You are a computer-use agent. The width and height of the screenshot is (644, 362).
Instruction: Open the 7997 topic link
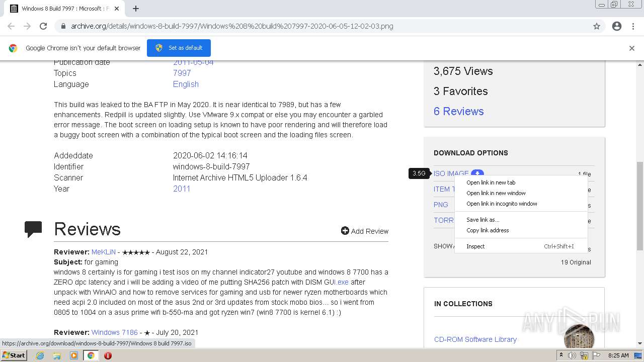tap(181, 73)
